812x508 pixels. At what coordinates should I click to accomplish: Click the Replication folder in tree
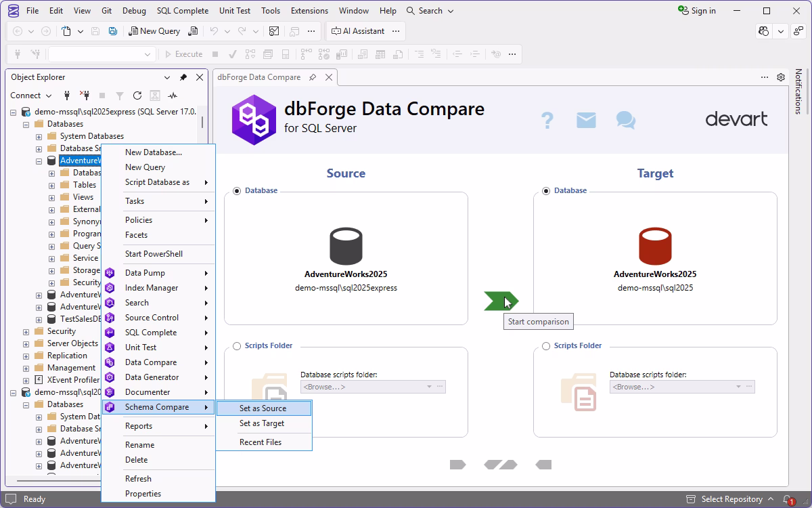click(x=67, y=356)
